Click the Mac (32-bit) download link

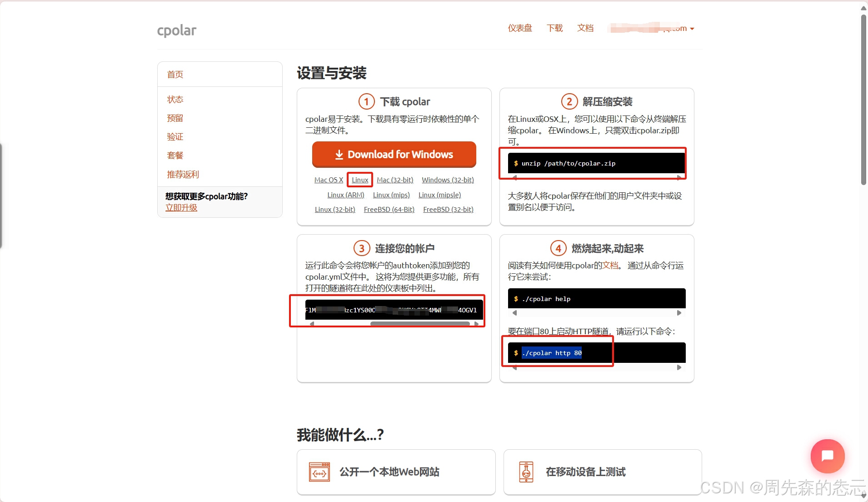(x=395, y=180)
